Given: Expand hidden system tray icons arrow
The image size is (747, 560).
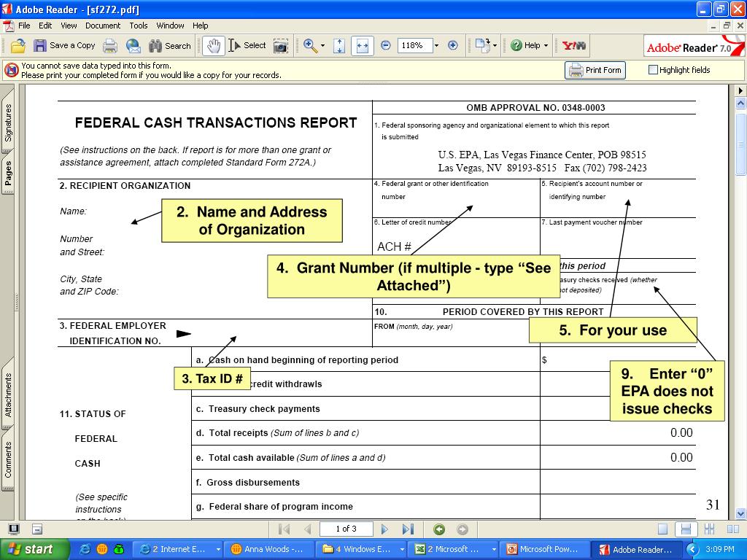Looking at the screenshot, I should [692, 549].
